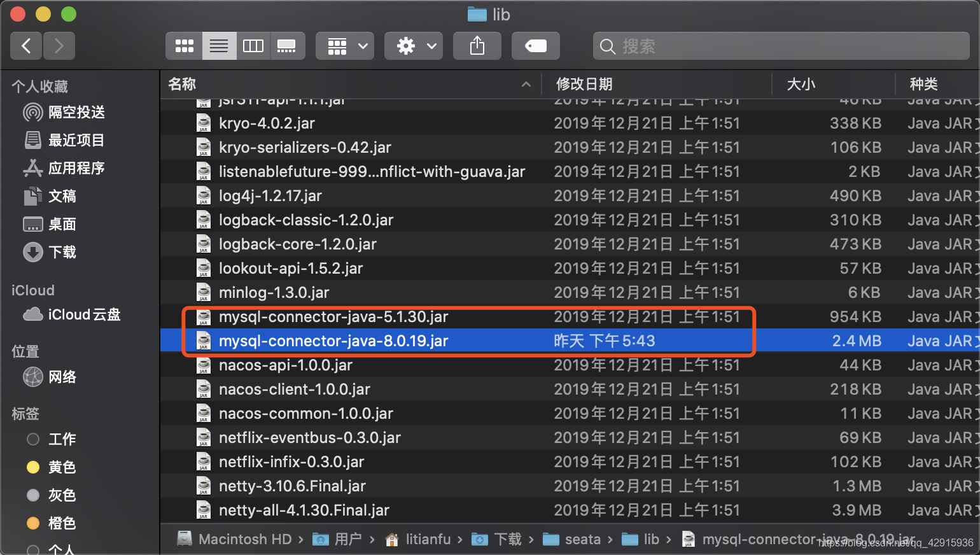Open the action gear dropdown menu
Viewport: 980px width, 555px height.
tap(413, 45)
